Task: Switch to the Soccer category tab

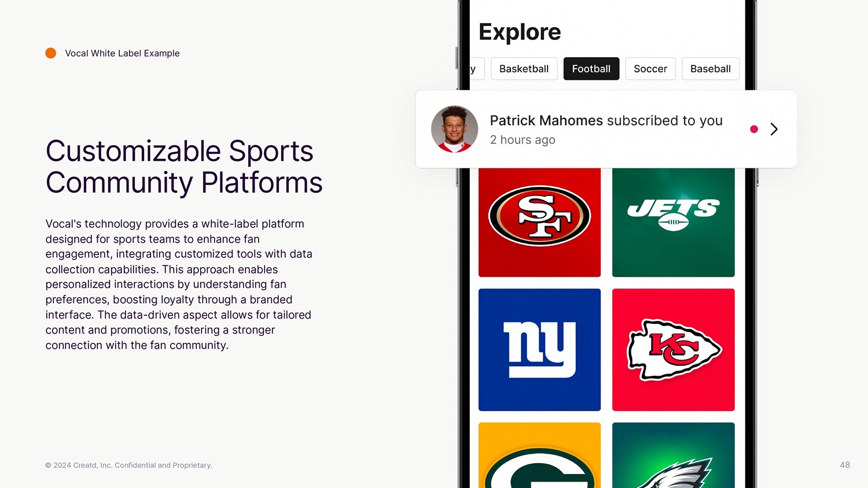Action: 650,69
